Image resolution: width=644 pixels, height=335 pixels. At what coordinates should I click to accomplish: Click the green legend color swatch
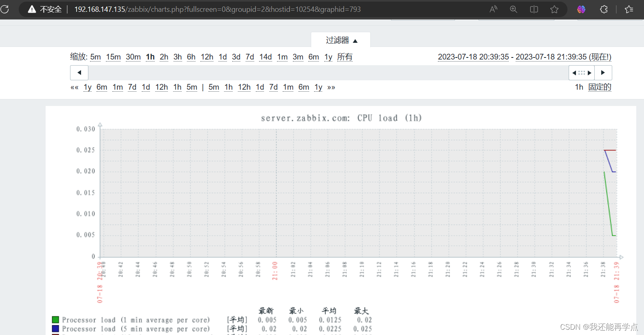click(x=55, y=320)
